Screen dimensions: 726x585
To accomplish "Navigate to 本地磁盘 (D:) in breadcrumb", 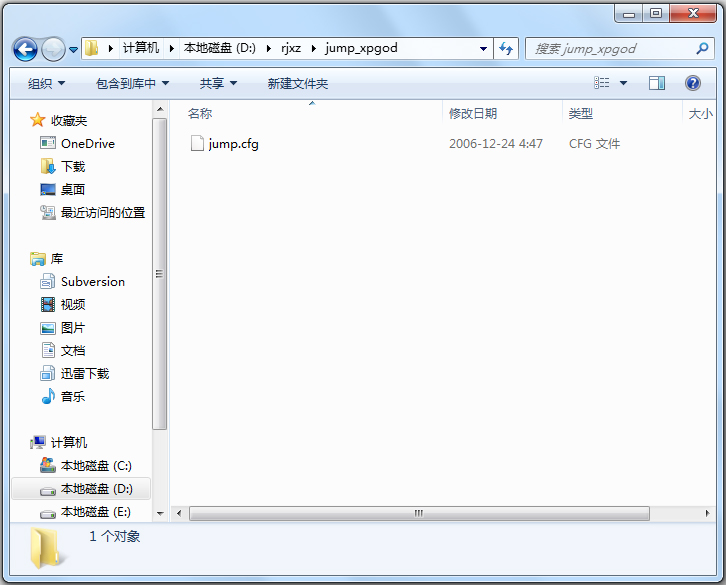I will tap(219, 48).
